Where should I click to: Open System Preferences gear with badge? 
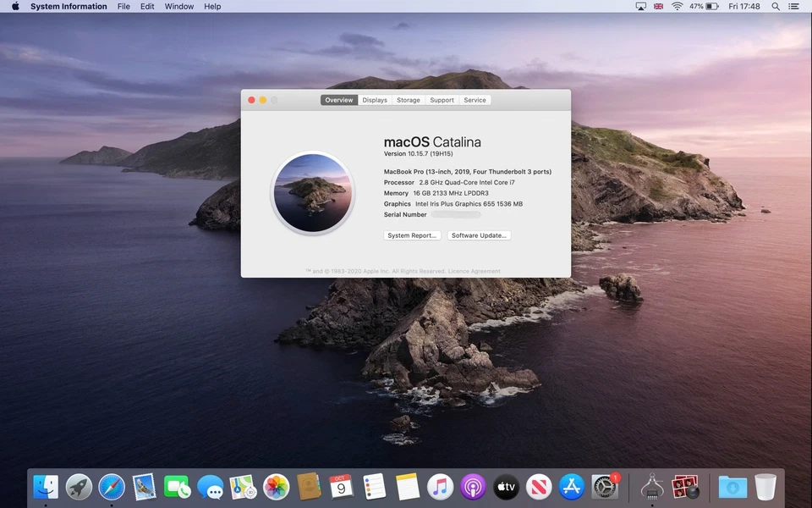(605, 488)
